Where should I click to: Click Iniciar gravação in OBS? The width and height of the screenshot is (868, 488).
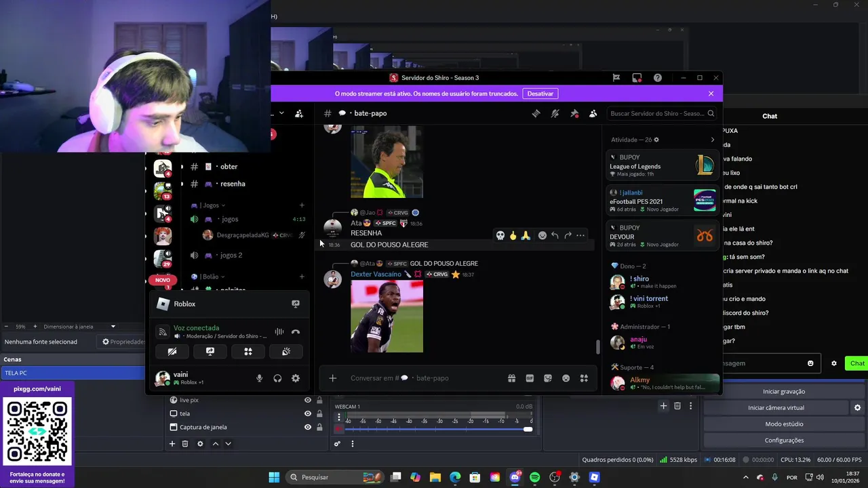point(784,391)
